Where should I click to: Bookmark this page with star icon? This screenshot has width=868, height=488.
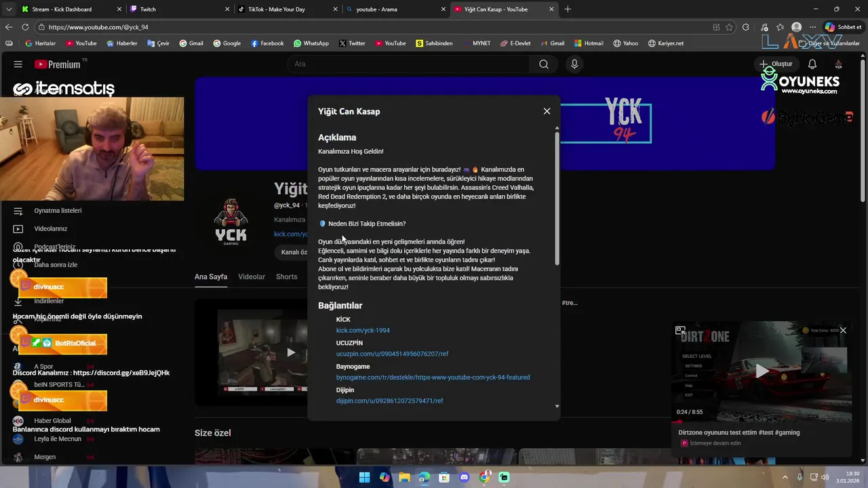tap(729, 27)
